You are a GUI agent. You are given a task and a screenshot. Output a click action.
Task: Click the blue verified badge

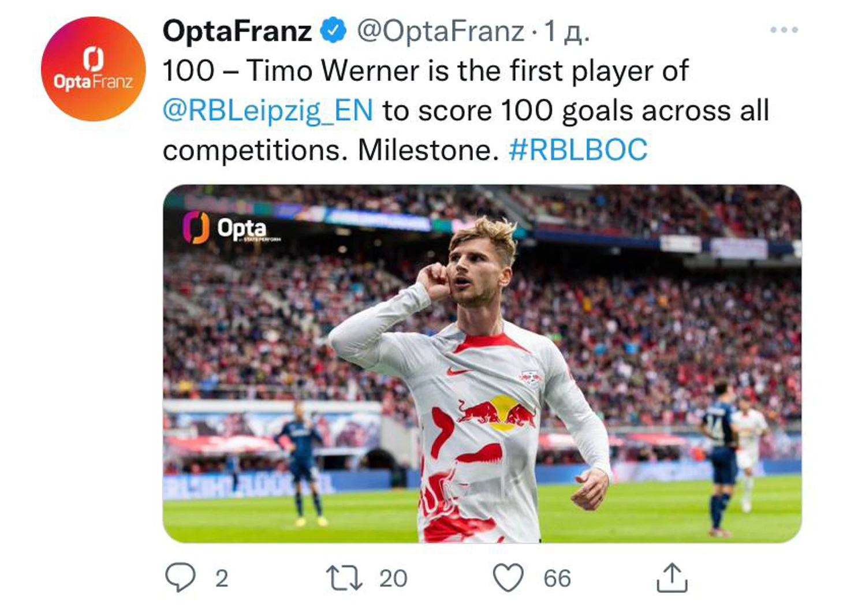[x=333, y=30]
